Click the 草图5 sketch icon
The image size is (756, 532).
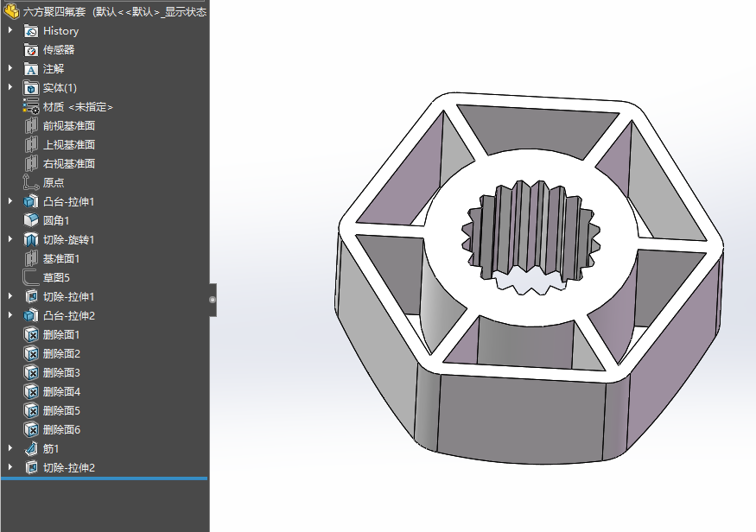tap(31, 277)
